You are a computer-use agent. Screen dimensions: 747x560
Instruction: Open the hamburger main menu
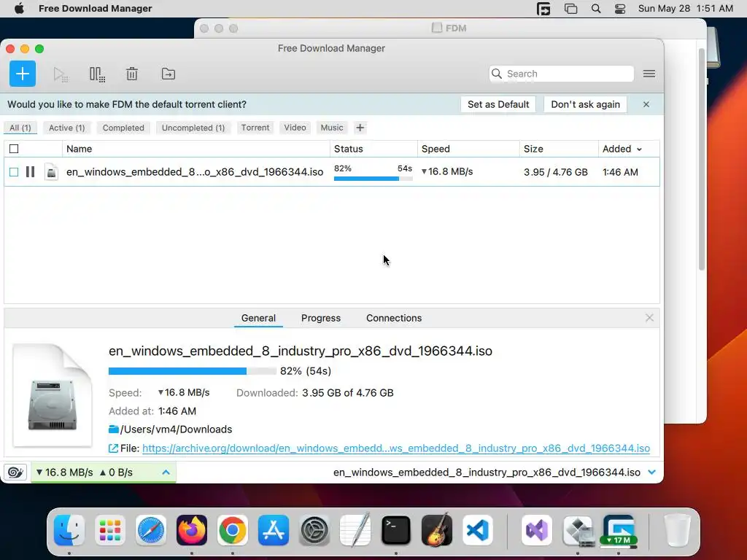[x=649, y=74]
